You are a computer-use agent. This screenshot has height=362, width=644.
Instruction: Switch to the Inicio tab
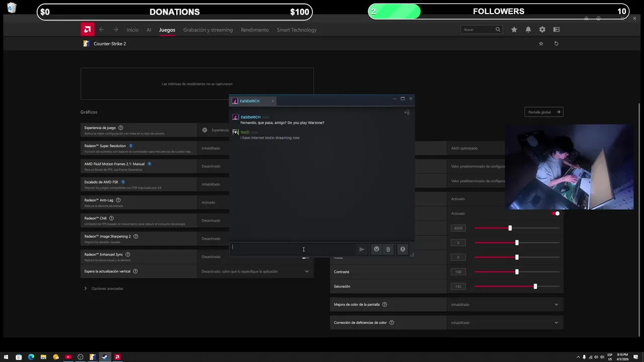pos(132,30)
